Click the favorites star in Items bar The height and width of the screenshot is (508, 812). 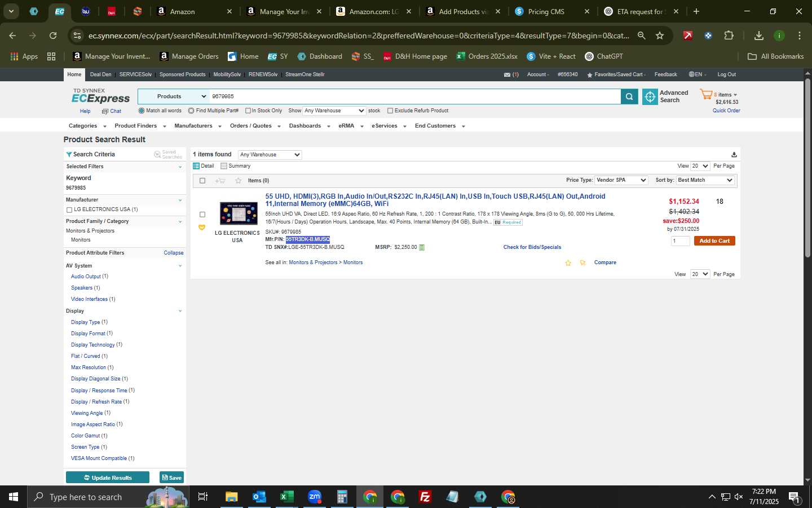(x=238, y=181)
